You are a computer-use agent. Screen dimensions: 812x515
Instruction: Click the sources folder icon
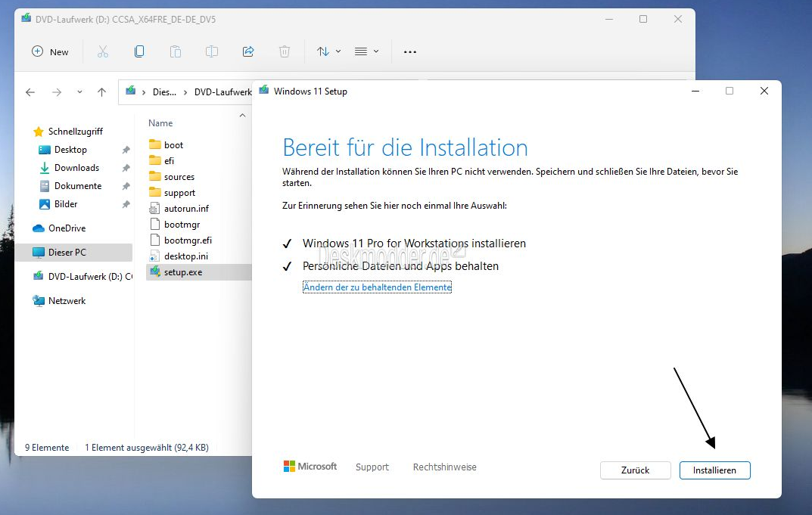click(155, 176)
